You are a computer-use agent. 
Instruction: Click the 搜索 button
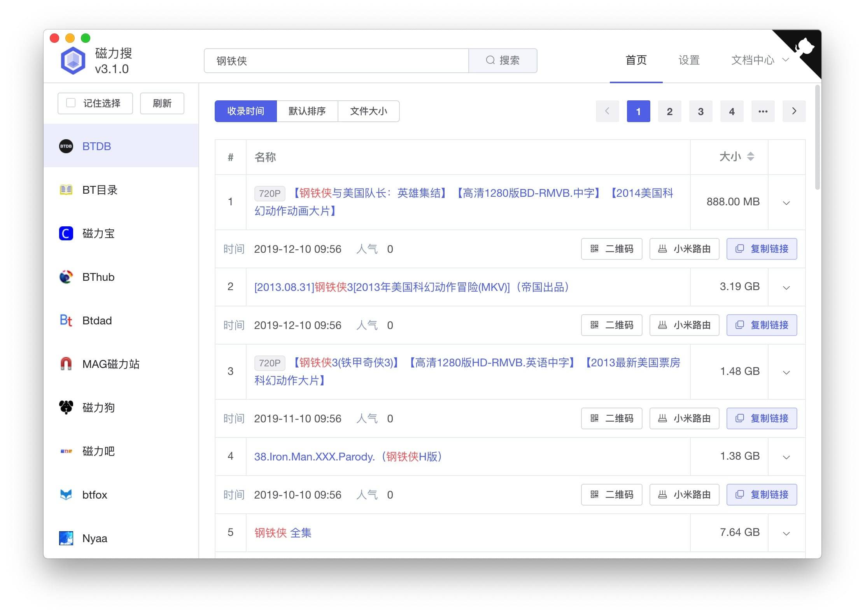[503, 61]
